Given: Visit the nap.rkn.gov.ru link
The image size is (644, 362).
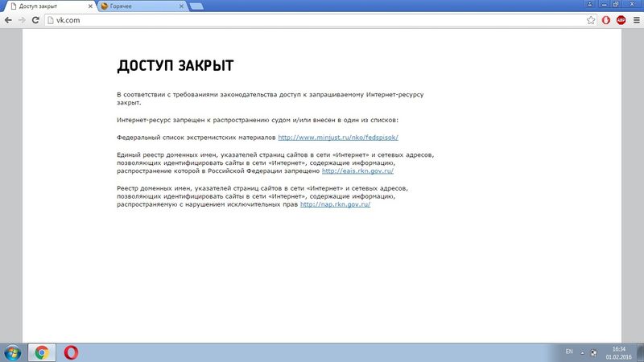Looking at the screenshot, I should tap(335, 205).
